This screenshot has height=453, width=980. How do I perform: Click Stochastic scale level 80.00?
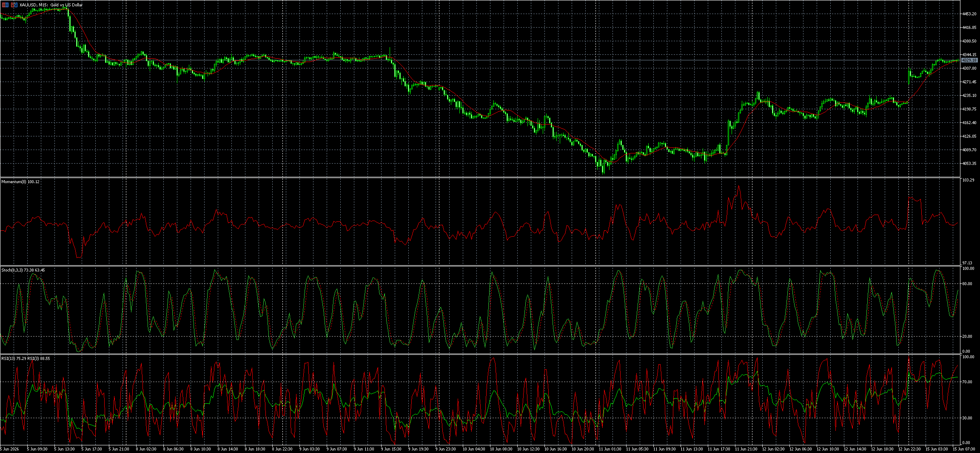(967, 284)
